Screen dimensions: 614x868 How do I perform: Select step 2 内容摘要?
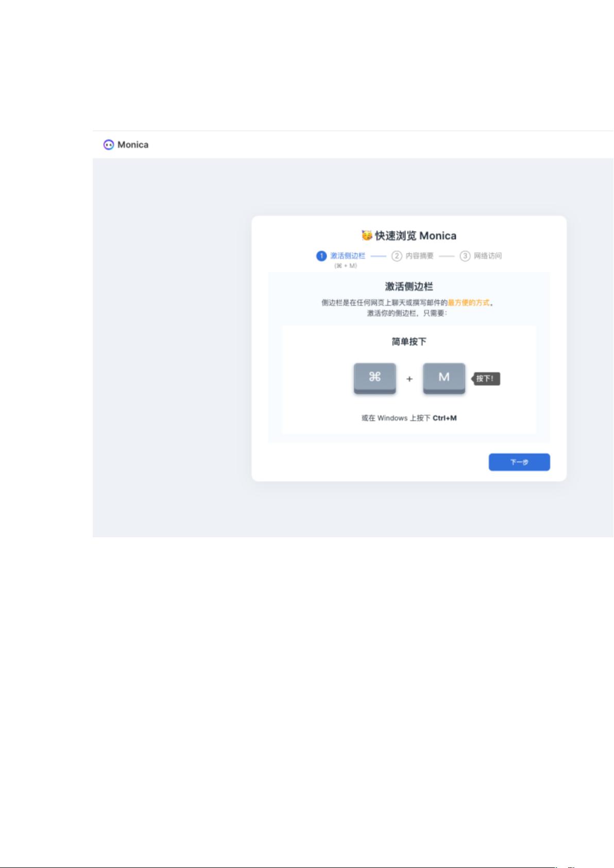(413, 256)
